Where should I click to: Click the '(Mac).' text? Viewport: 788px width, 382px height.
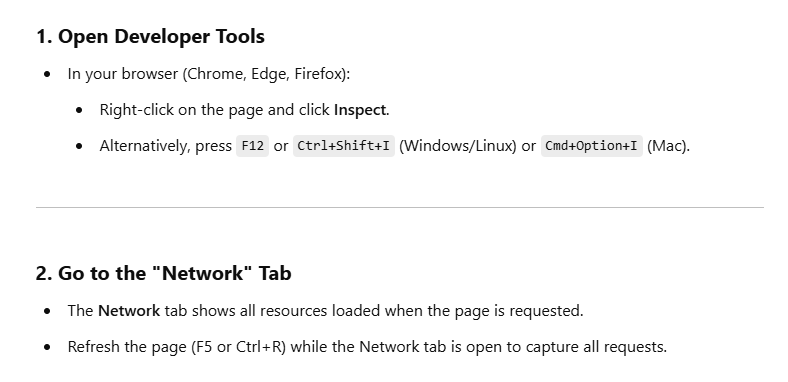click(669, 146)
